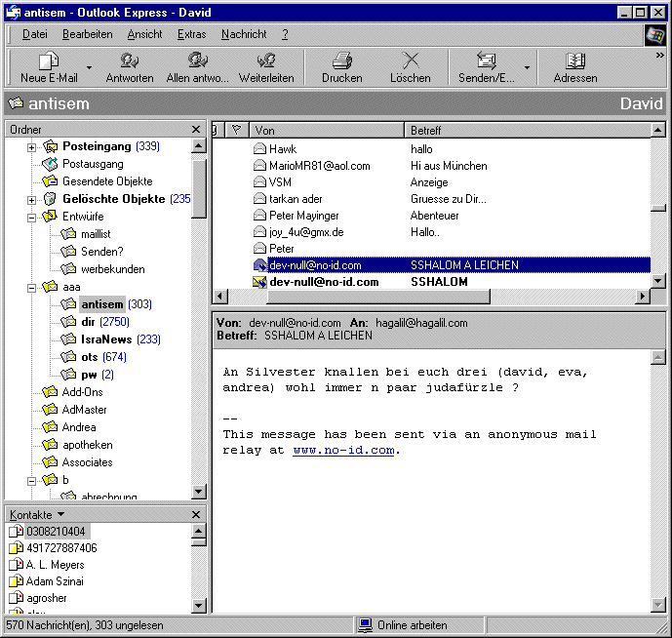Print message with Drucken icon
Viewport: 672px width, 638px height.
click(x=341, y=61)
